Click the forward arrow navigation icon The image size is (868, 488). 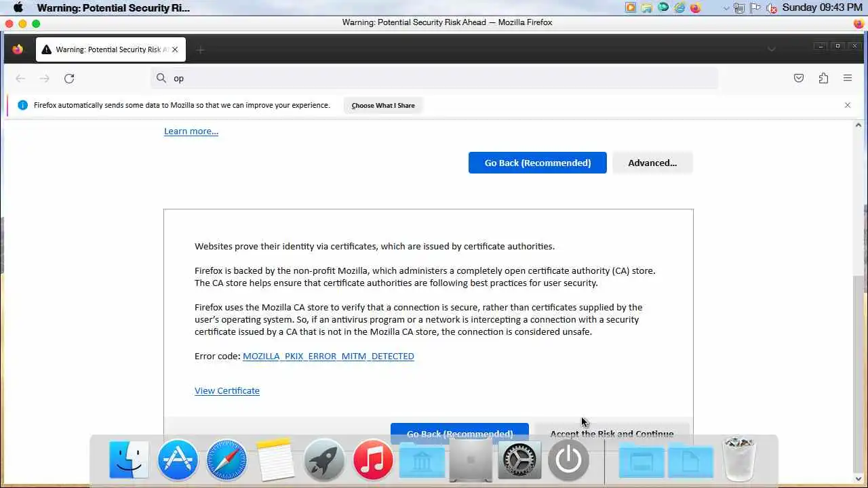(45, 79)
